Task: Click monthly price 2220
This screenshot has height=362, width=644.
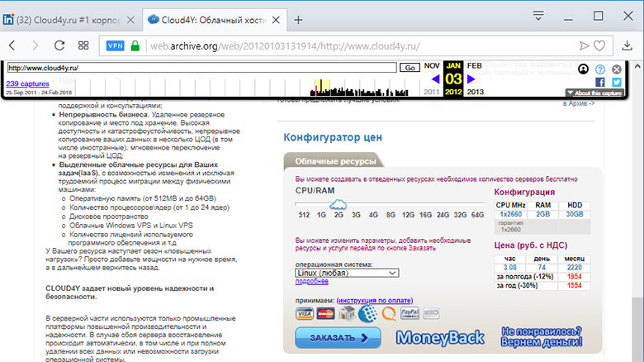Action: (574, 268)
